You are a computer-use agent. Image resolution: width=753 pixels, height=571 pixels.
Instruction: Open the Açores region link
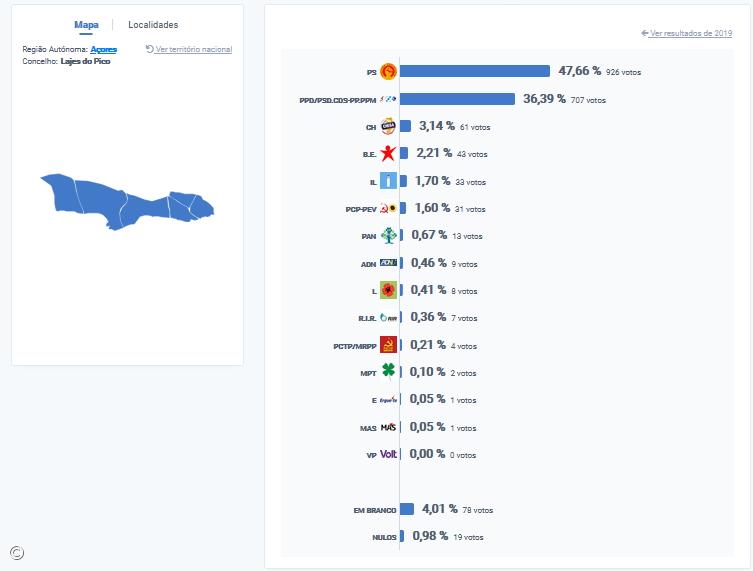point(103,49)
